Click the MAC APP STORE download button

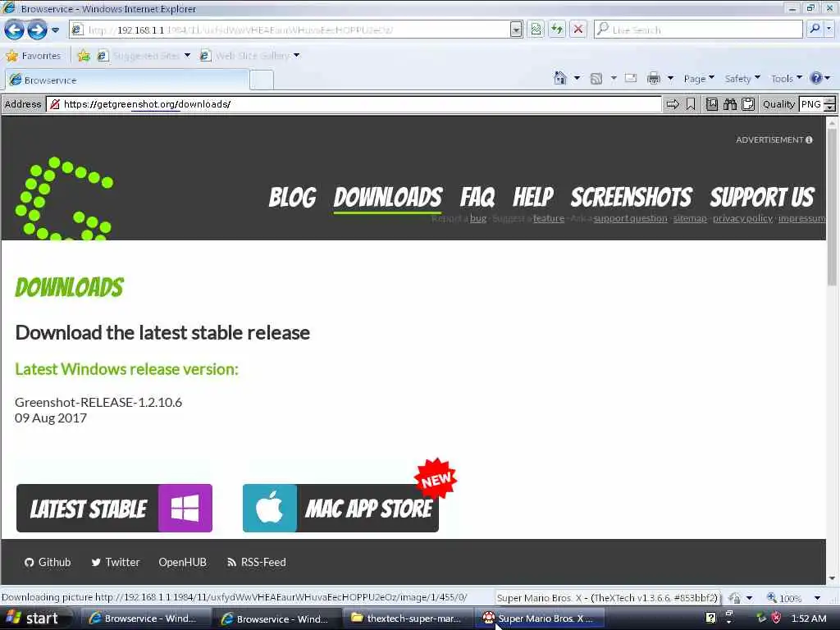point(340,508)
